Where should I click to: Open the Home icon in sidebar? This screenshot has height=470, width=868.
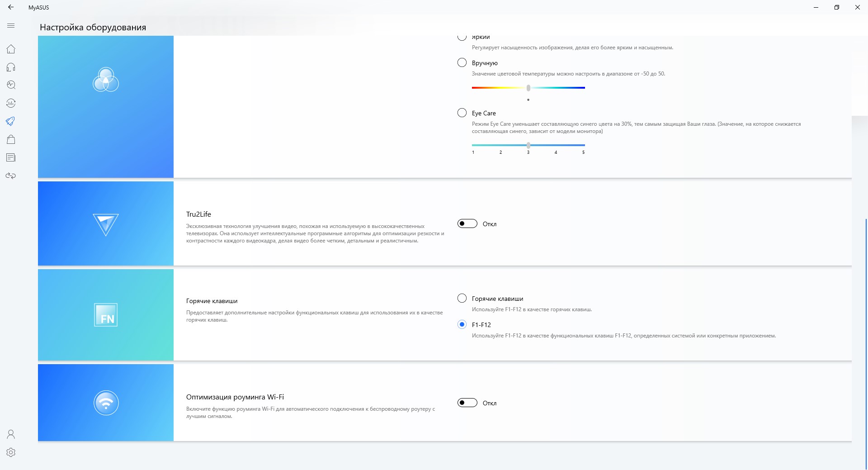[x=11, y=49]
